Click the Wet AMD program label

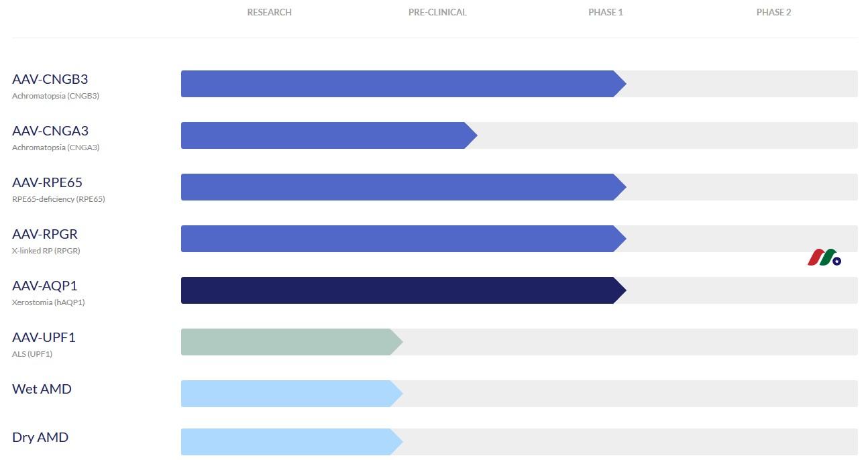[x=42, y=389]
